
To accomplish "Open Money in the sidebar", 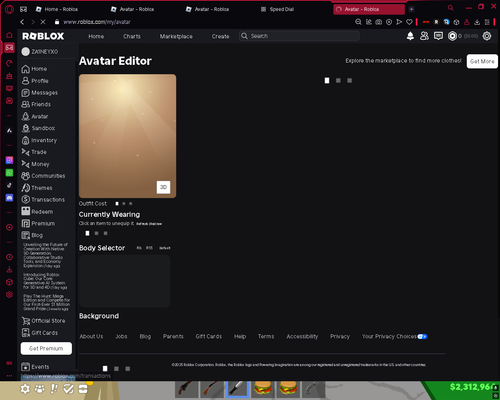I will click(x=35, y=164).
